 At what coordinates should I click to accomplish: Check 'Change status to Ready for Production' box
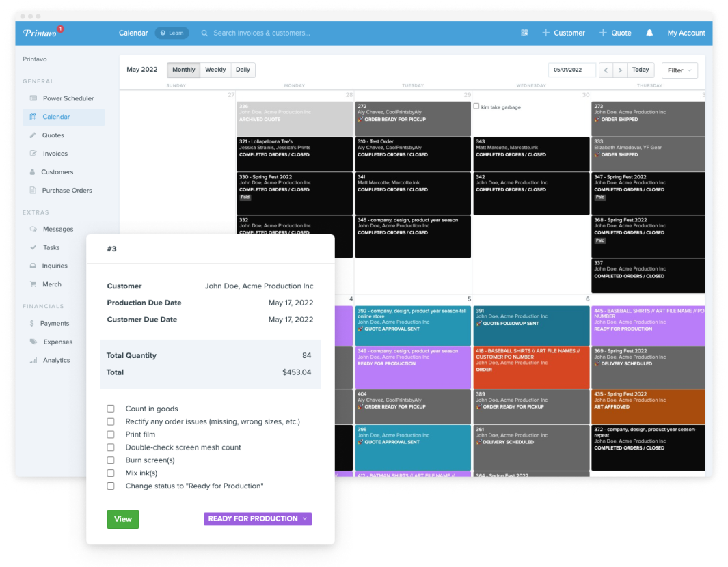(x=111, y=486)
